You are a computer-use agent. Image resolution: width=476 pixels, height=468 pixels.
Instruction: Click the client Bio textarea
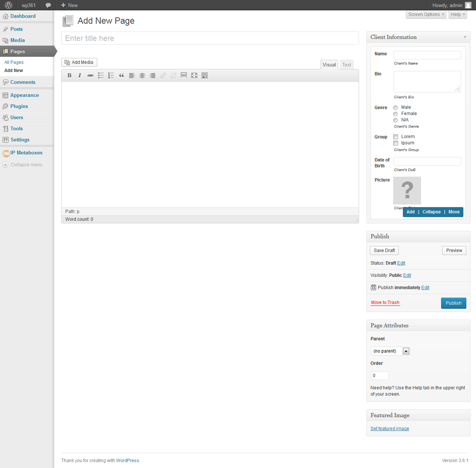[x=427, y=82]
